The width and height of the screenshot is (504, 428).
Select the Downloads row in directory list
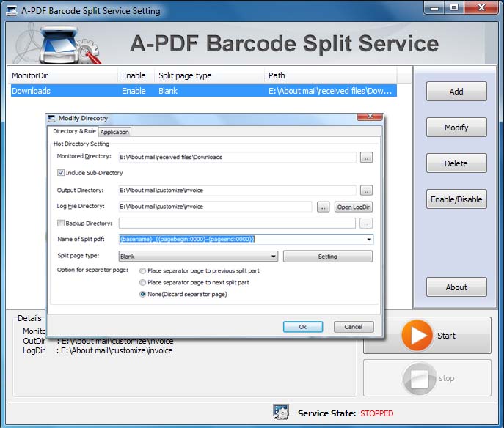[204, 91]
